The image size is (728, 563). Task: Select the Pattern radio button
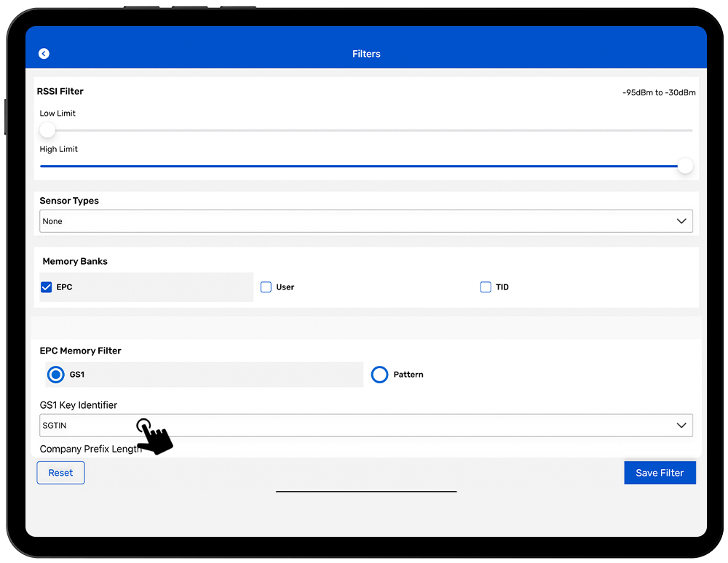379,375
